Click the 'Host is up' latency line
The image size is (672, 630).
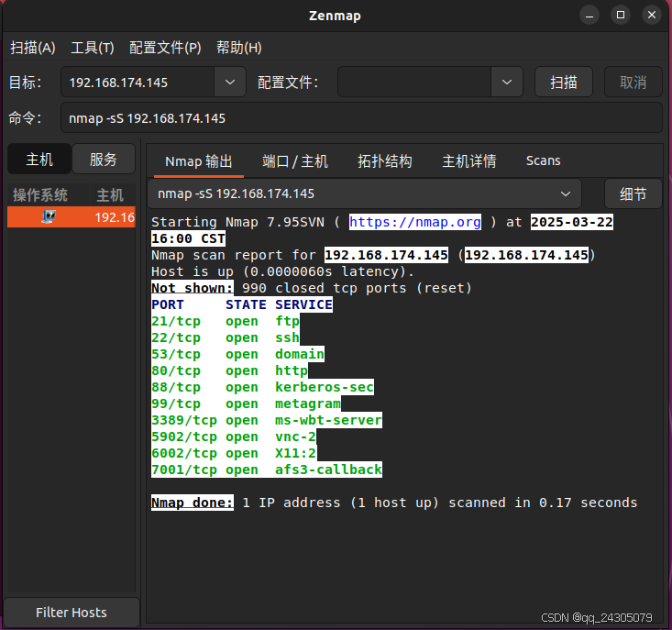point(283,271)
